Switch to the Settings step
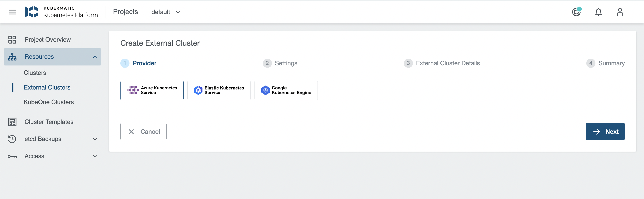The height and width of the screenshot is (199, 644). (280, 63)
